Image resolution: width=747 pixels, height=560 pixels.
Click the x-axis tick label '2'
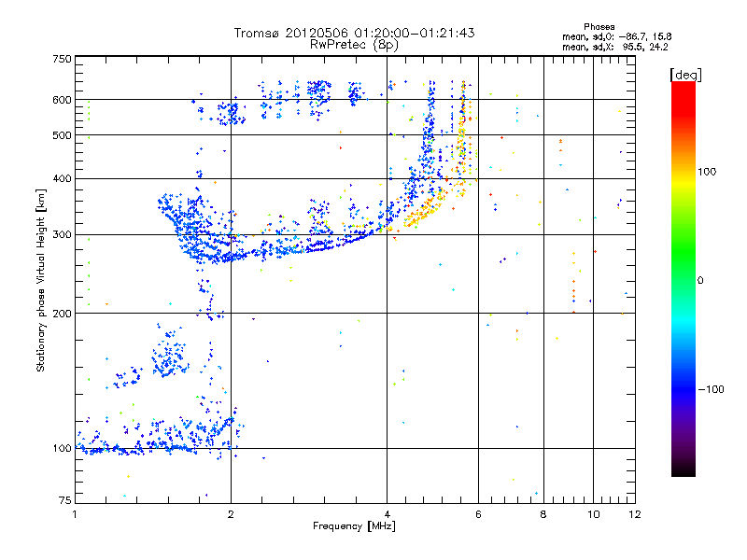coord(231,514)
